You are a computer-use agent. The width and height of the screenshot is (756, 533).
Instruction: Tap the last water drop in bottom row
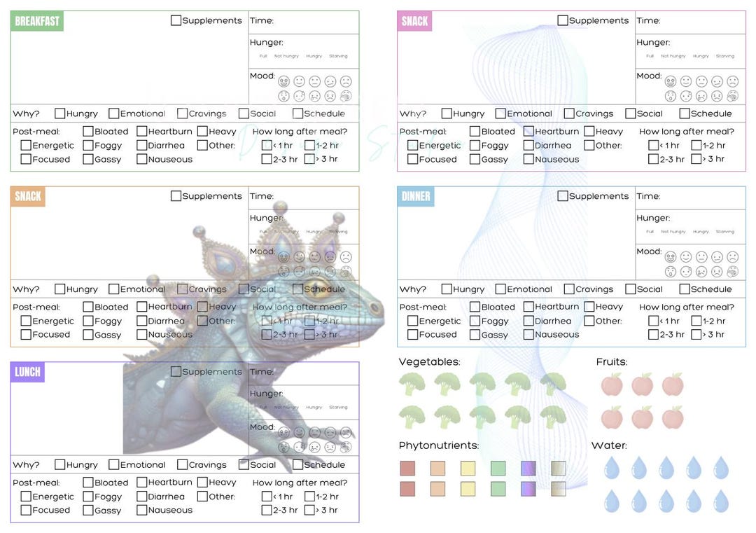click(721, 501)
